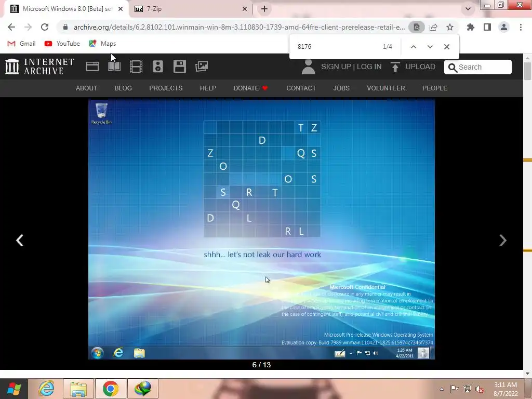Go to previous find result
This screenshot has width=532, height=399.
413,46
